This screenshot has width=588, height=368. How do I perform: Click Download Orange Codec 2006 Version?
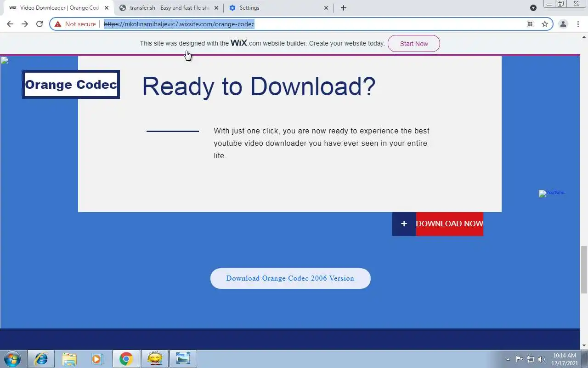[x=290, y=278]
